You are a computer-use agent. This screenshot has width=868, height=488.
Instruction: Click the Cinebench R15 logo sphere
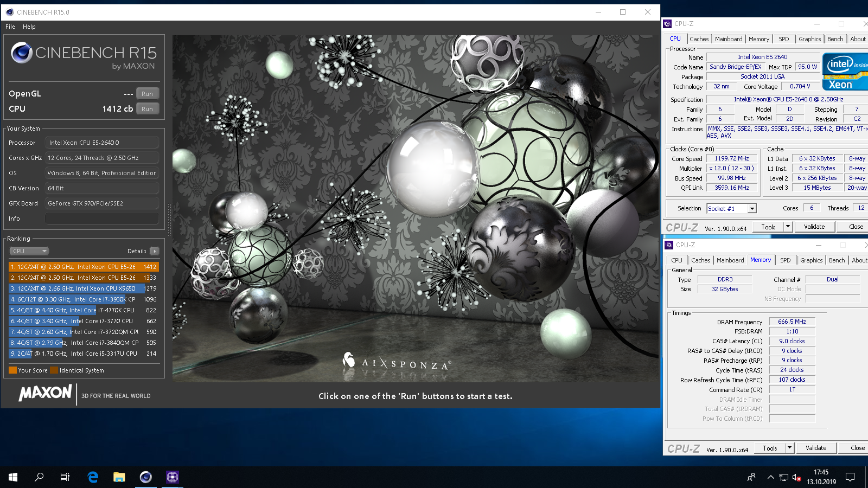point(22,53)
